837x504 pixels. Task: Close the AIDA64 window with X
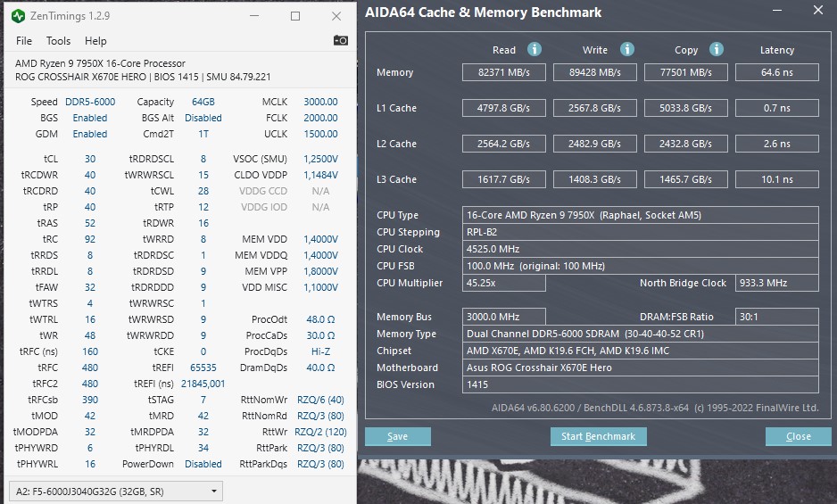click(817, 10)
